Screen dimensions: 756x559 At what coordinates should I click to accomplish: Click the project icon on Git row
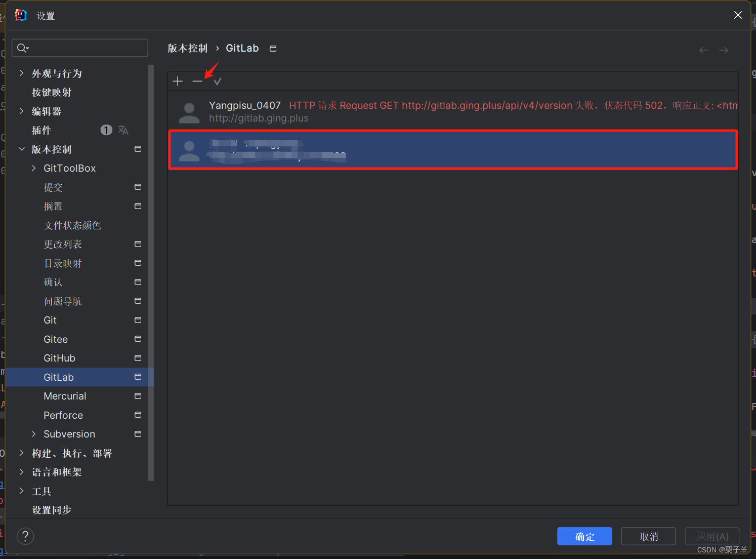(x=138, y=320)
